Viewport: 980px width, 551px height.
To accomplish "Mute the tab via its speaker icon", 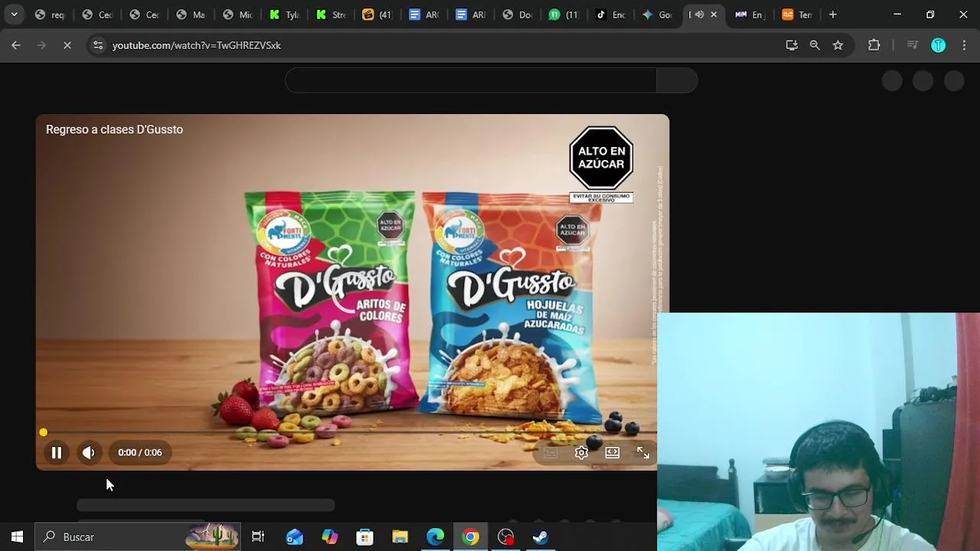I will coord(699,15).
